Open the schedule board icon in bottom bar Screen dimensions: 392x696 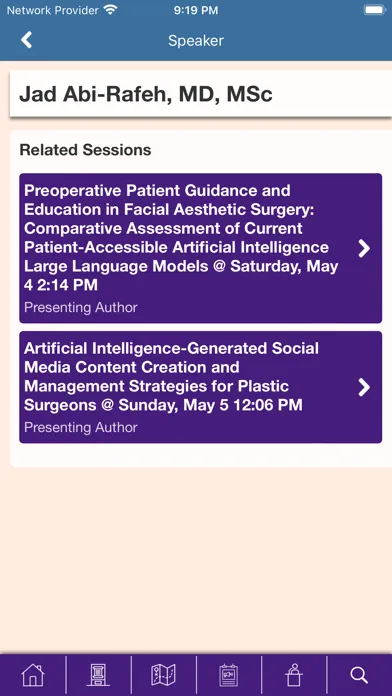tap(229, 675)
